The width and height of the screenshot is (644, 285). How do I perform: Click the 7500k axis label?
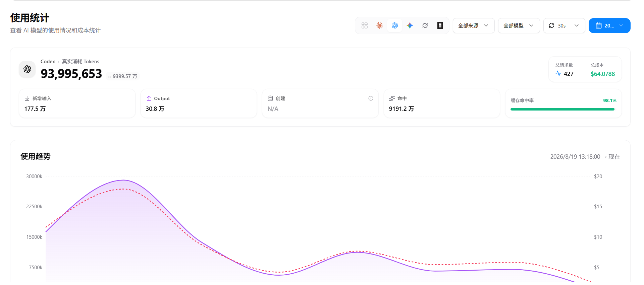pyautogui.click(x=36, y=268)
